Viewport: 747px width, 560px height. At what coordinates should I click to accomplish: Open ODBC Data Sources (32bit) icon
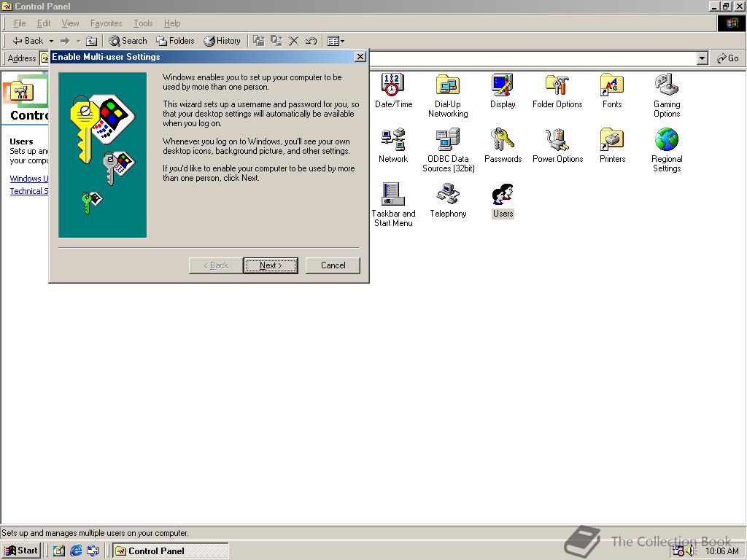pos(448,149)
